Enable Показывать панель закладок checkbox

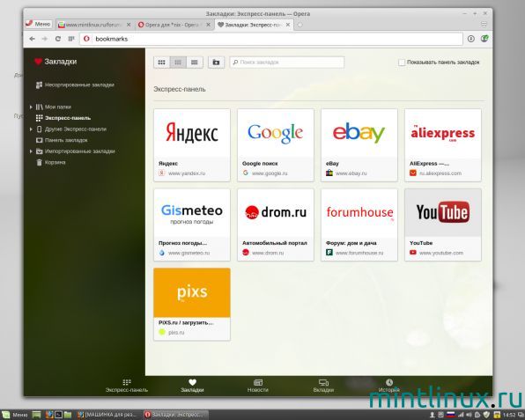click(402, 63)
